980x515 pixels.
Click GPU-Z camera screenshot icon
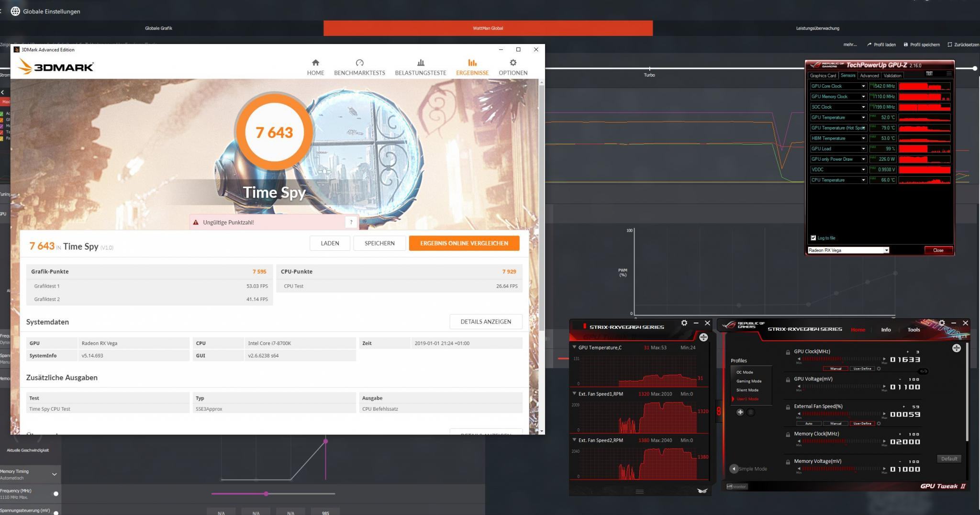tap(929, 74)
